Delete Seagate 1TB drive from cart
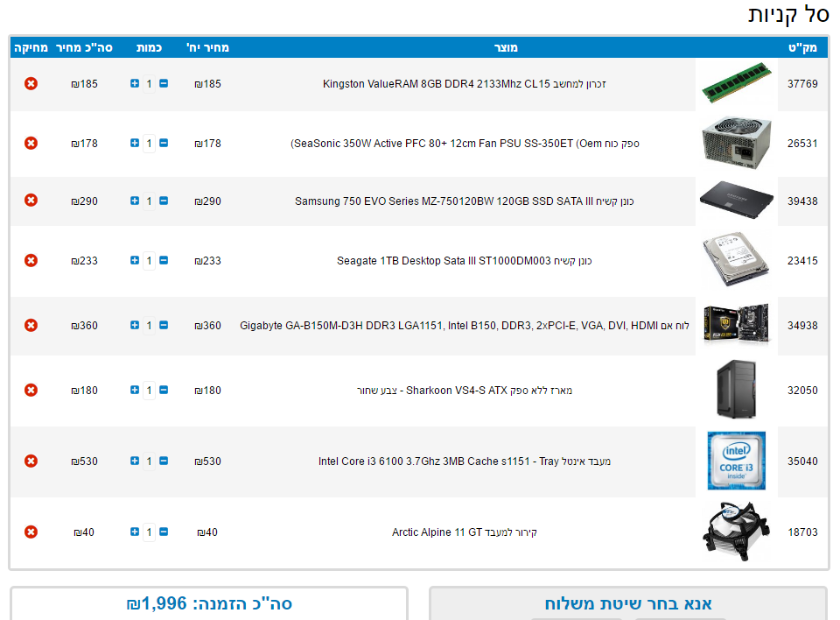This screenshot has width=840, height=620. coord(31,261)
